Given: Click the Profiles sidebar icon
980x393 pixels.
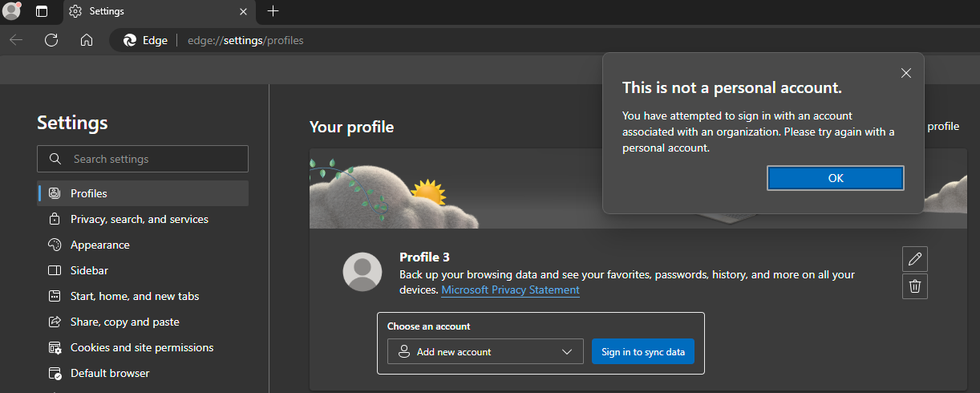Looking at the screenshot, I should click(55, 193).
